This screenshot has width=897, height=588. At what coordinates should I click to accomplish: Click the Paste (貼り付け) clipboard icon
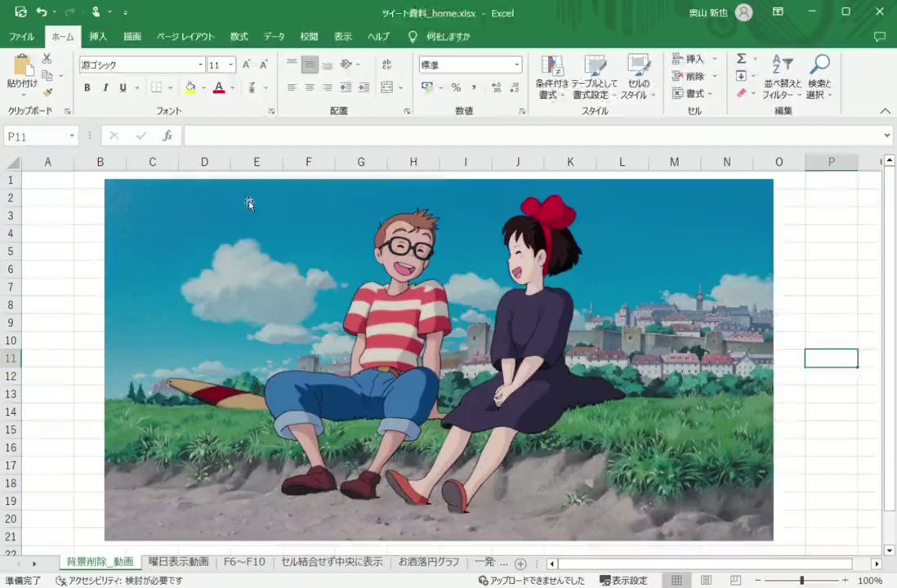point(23,65)
